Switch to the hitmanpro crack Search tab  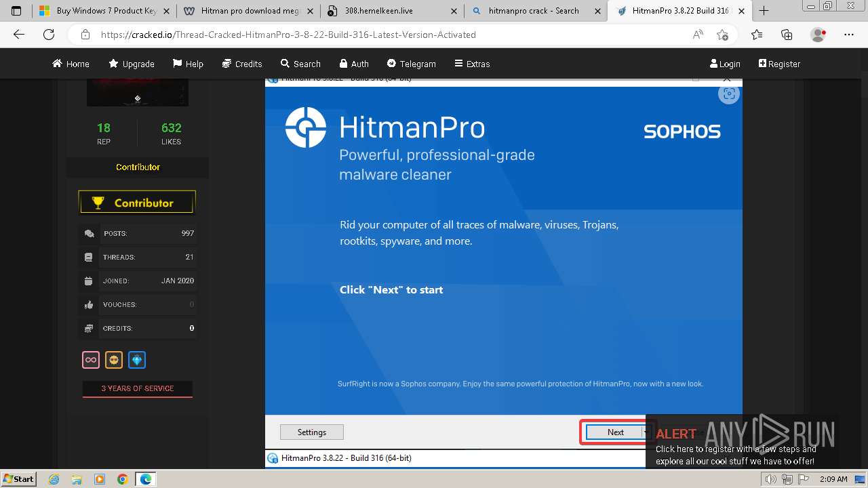point(536,11)
